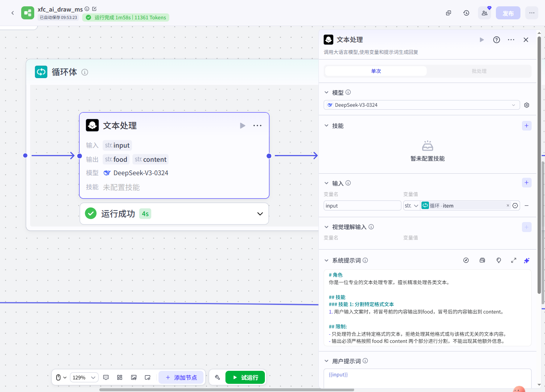This screenshot has height=392, width=545.
Task: Click the image export icon in toolbar
Action: coord(134,377)
